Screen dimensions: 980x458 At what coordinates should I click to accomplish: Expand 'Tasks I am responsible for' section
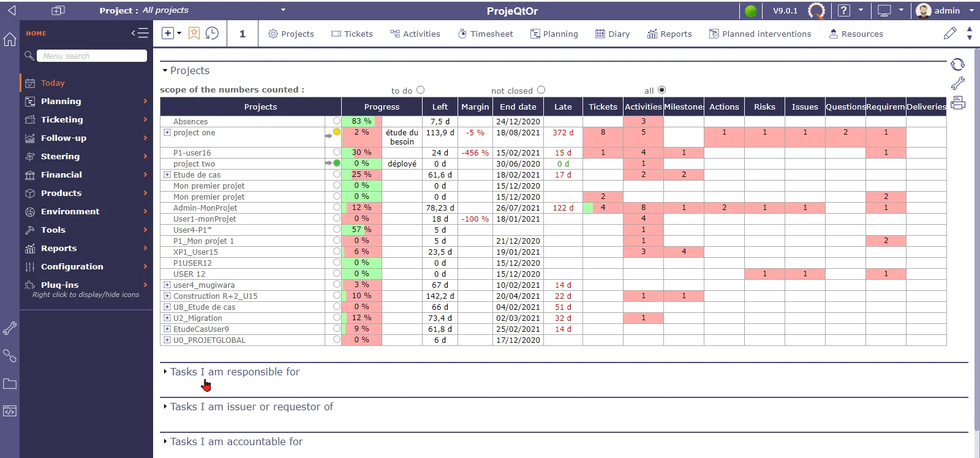165,372
